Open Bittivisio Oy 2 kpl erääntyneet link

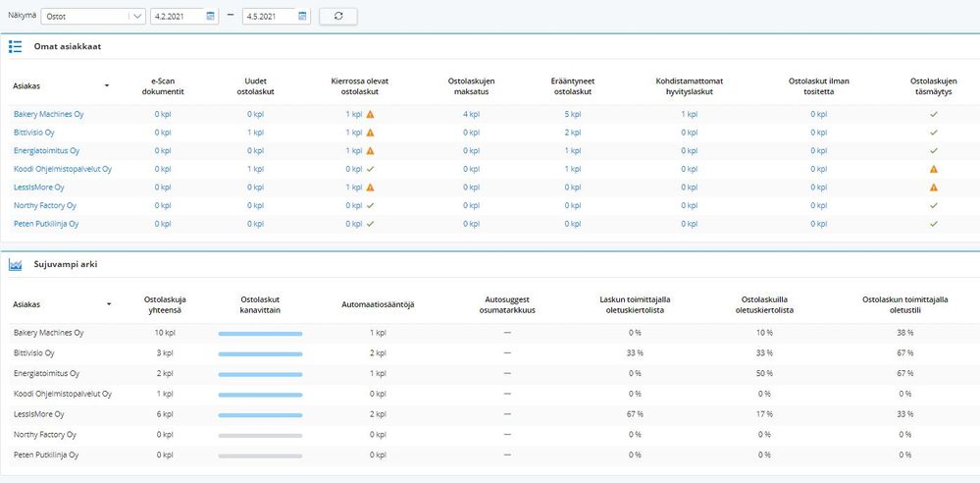click(x=573, y=133)
